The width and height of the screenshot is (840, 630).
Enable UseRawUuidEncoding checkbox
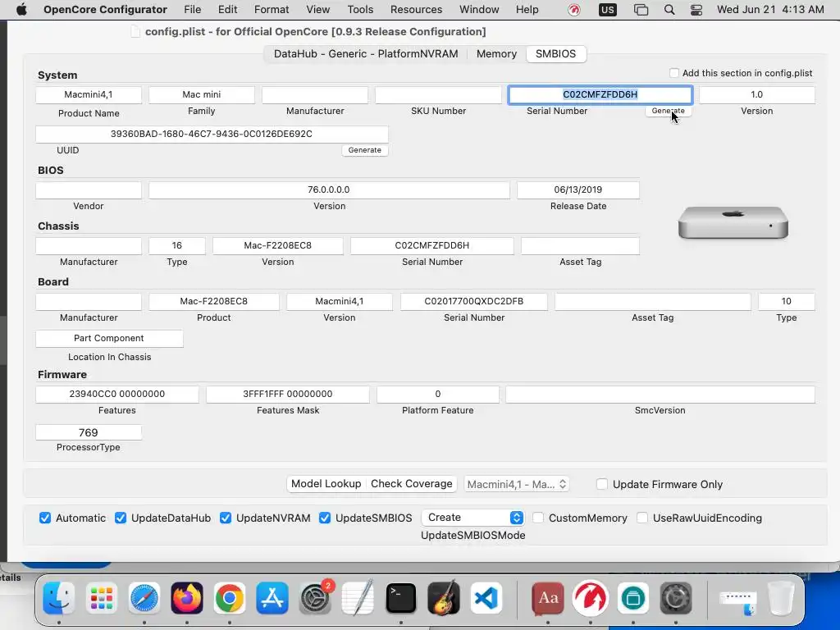coord(641,518)
